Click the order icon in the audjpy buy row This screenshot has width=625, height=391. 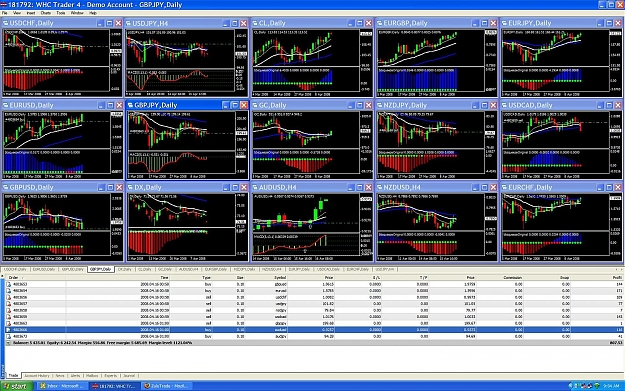pyautogui.click(x=9, y=336)
